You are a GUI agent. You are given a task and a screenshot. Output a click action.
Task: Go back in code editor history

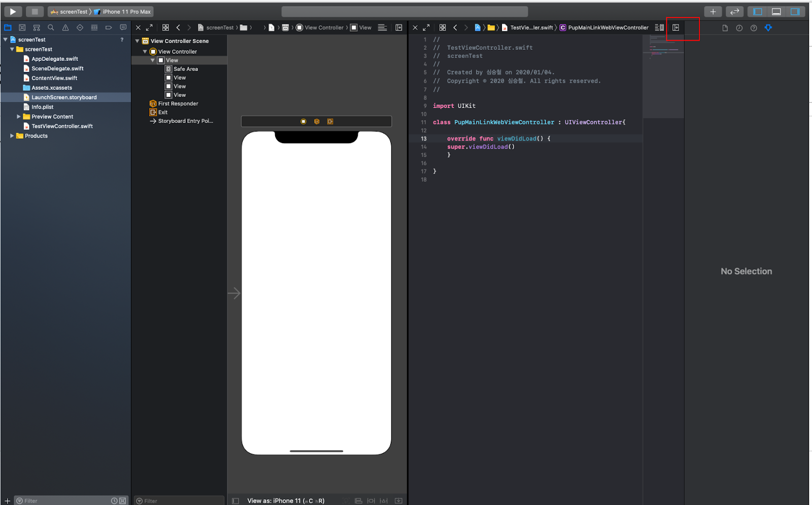click(x=455, y=27)
